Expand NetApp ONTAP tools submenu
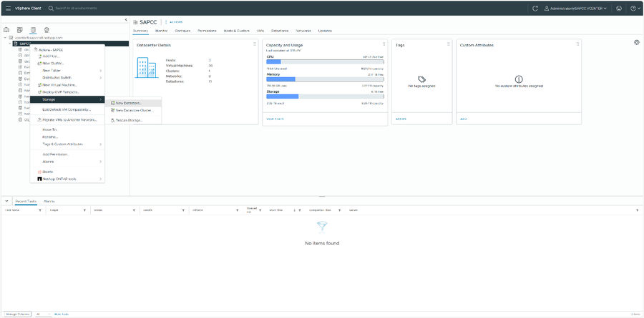The image size is (644, 318). coord(67,179)
